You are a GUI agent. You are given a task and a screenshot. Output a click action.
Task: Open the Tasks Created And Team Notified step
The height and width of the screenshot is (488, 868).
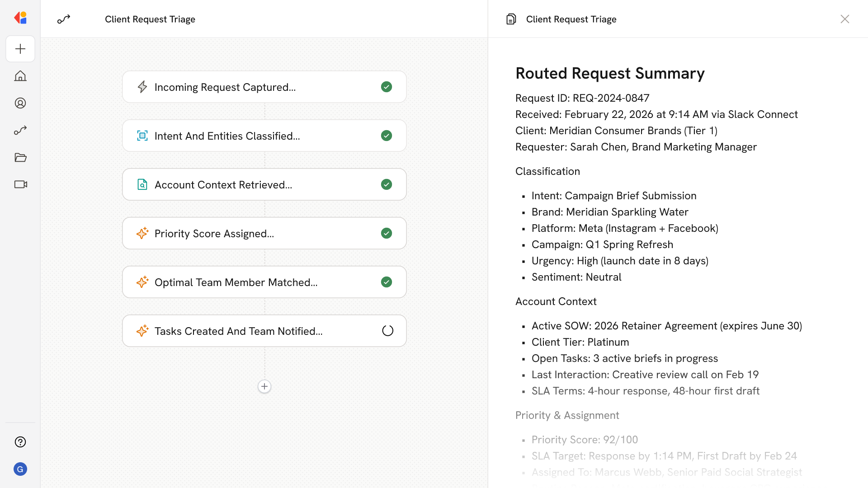pos(264,331)
